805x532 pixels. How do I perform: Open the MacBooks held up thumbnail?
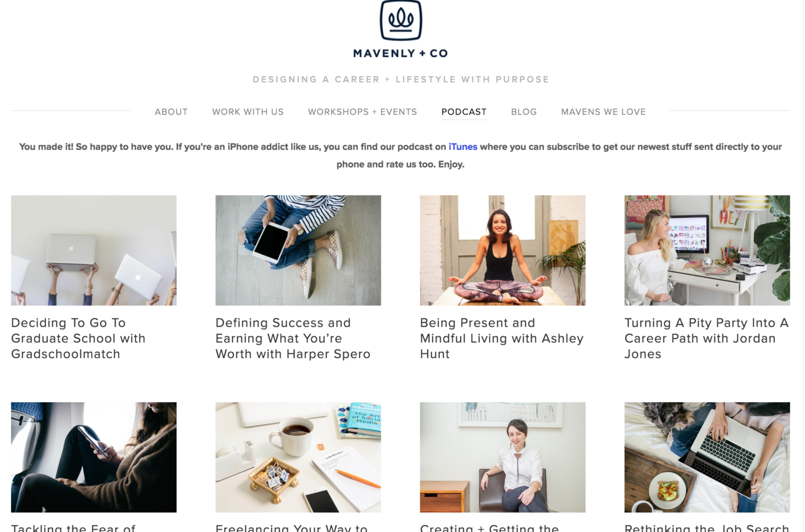click(94, 250)
